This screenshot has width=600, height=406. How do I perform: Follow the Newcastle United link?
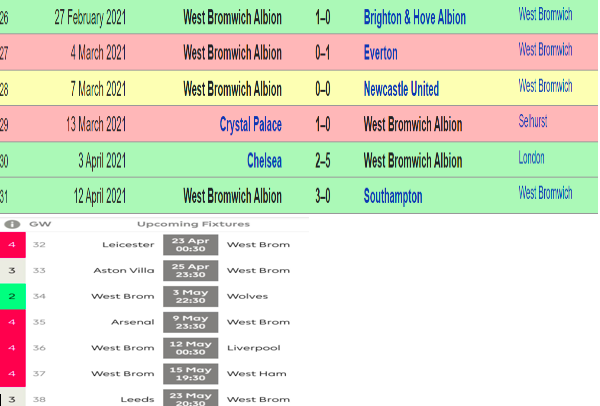tap(401, 89)
